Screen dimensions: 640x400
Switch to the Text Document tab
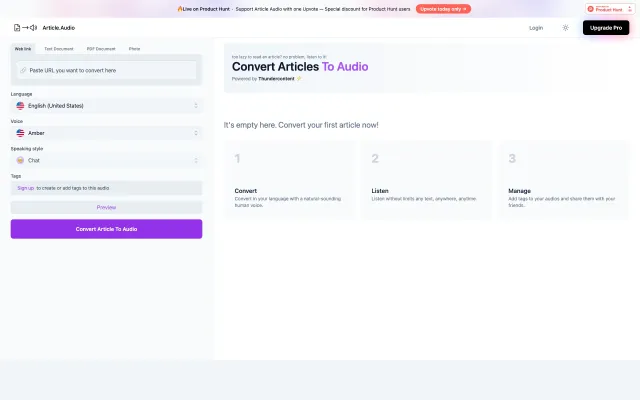[x=59, y=49]
